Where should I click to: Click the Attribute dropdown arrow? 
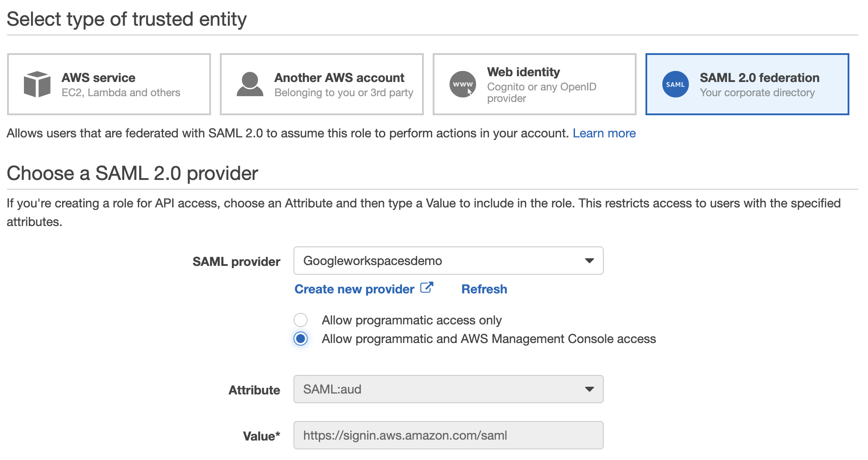click(x=589, y=389)
